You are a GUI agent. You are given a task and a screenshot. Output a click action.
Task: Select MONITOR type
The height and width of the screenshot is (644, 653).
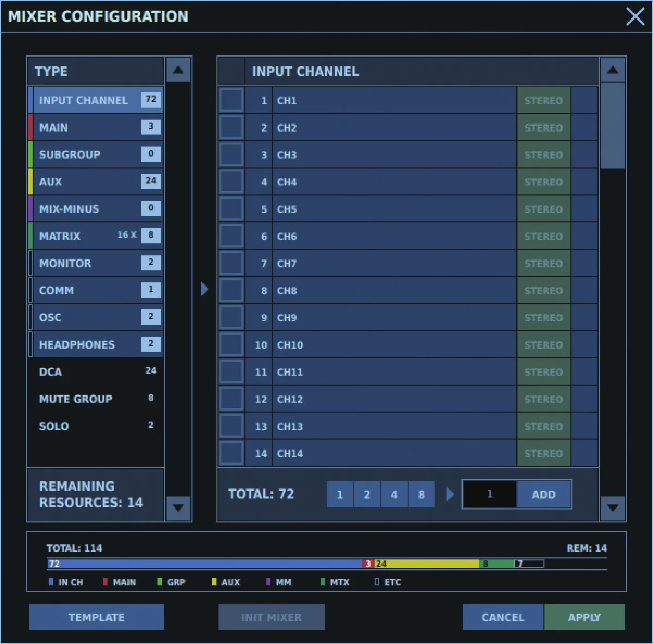(x=96, y=263)
